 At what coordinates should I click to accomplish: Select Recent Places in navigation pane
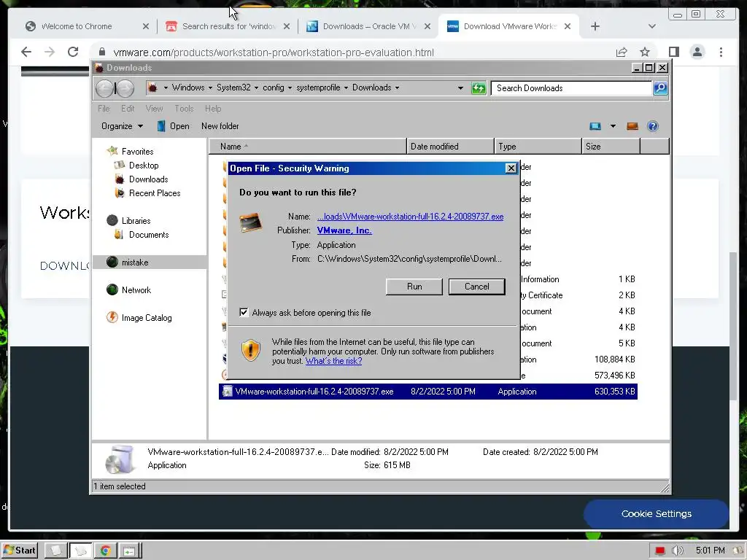[155, 192]
